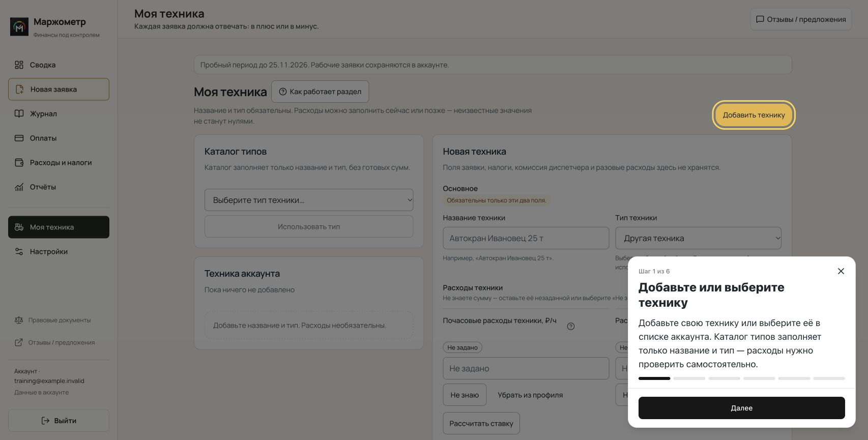Screen dimensions: 868x440
Task: Click the Пока ничего не добавлено text
Action: click(249, 290)
